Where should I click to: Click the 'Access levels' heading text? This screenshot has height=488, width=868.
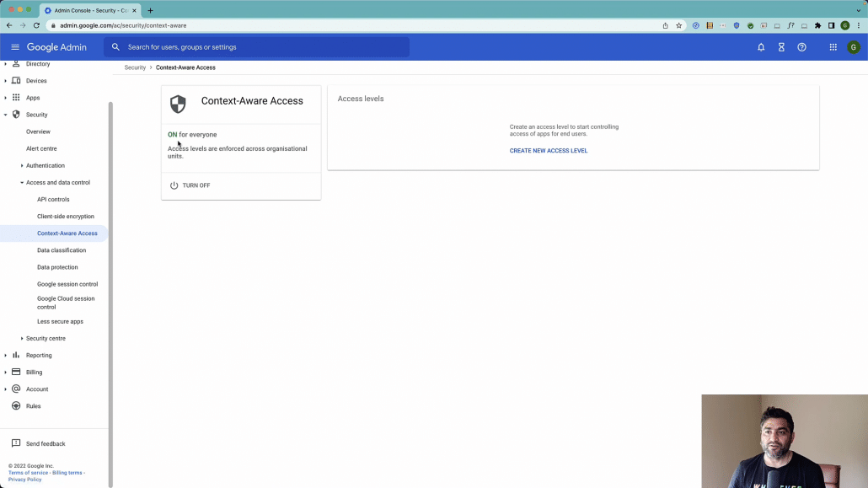click(x=361, y=99)
